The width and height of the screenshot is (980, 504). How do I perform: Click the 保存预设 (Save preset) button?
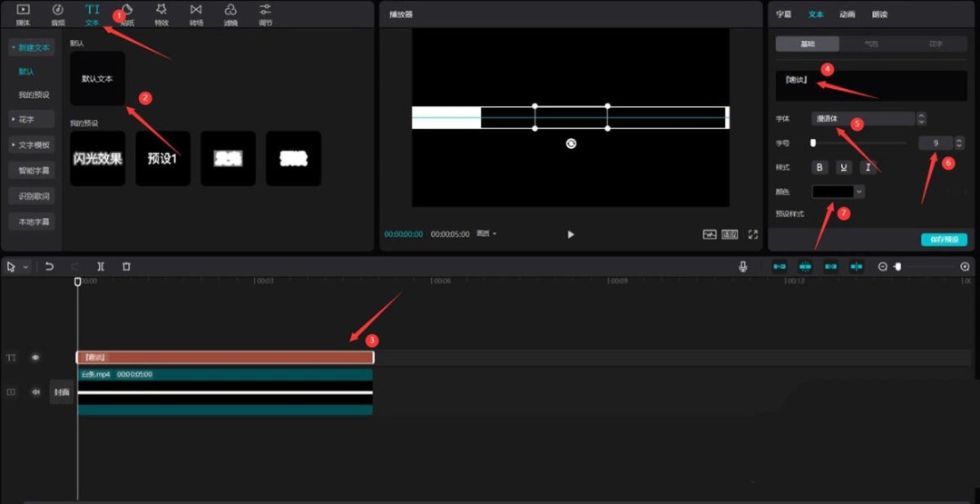coord(944,240)
